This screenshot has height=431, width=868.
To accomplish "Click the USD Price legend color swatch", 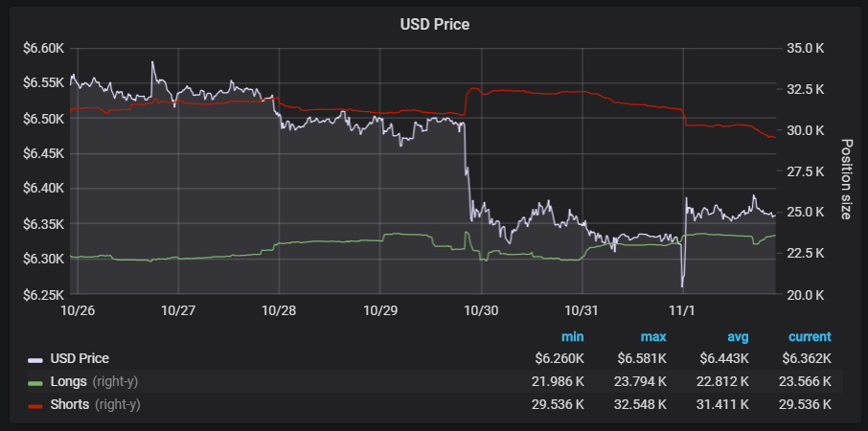I will [x=35, y=360].
